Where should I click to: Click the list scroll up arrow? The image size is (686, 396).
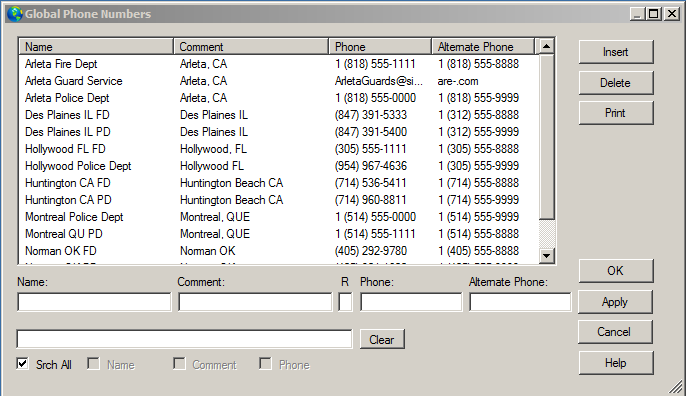click(546, 46)
